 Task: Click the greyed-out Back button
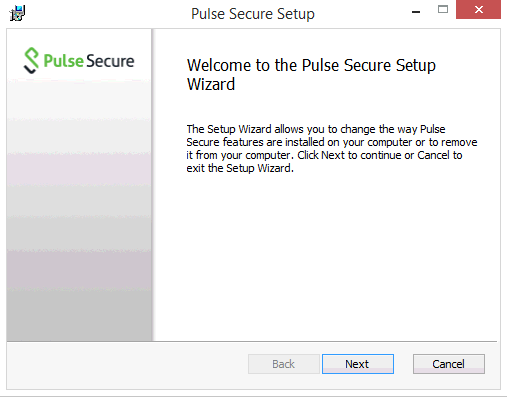point(284,364)
